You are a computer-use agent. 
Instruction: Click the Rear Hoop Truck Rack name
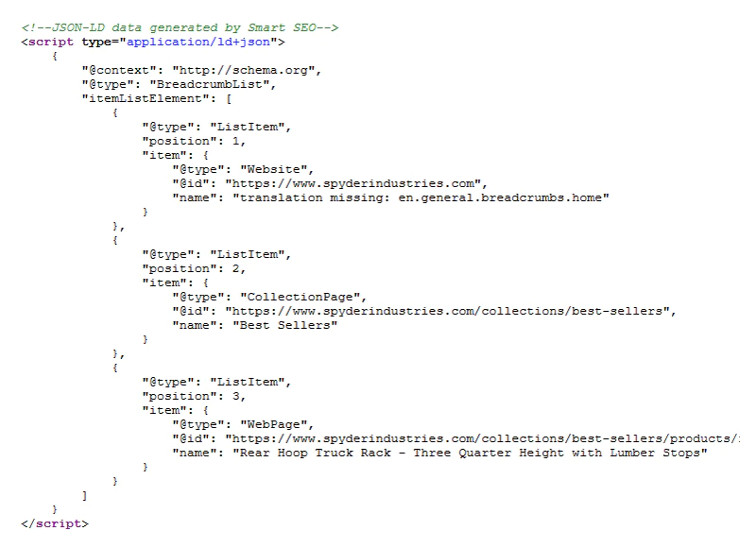point(470,454)
